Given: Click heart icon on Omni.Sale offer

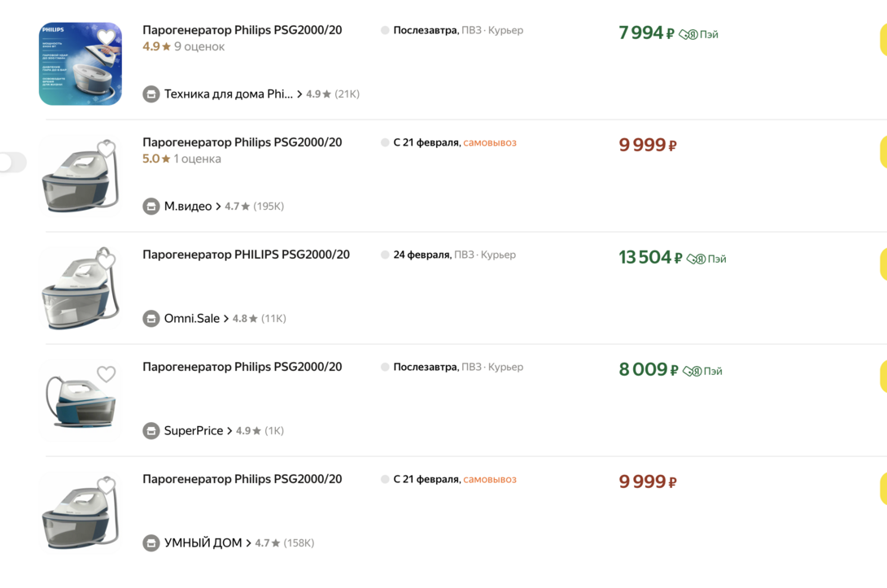Looking at the screenshot, I should point(106,261).
